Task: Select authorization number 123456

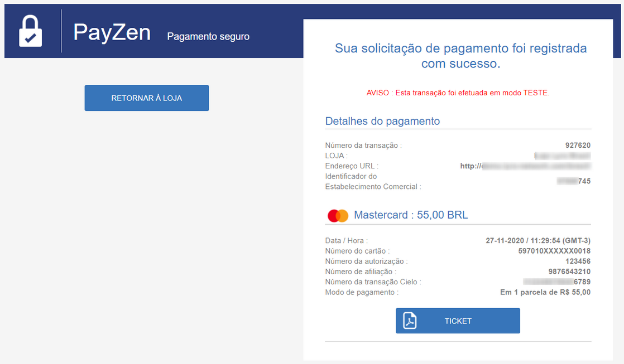Action: [578, 261]
